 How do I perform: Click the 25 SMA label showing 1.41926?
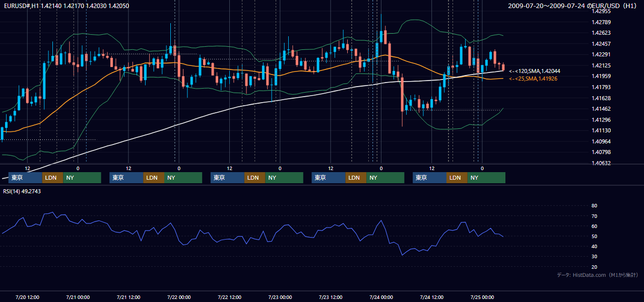pyautogui.click(x=533, y=79)
